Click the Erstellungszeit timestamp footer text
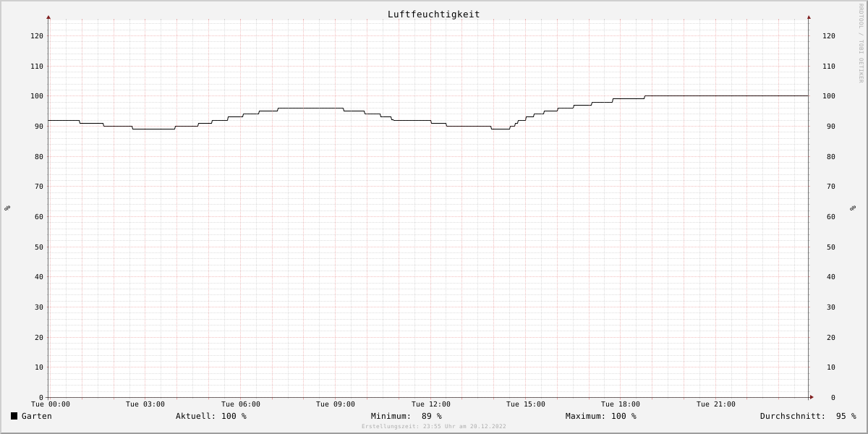Screen dimensions: 868x434 [434, 427]
